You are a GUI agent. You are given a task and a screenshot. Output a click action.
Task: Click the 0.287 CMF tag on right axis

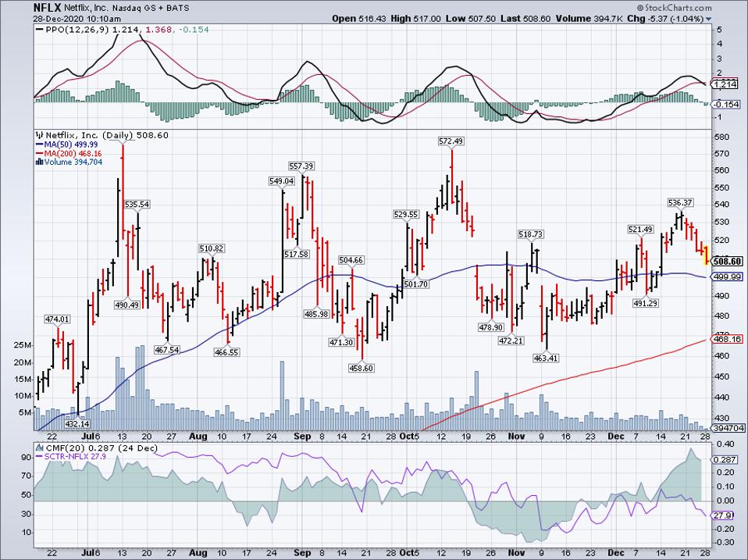click(x=725, y=459)
